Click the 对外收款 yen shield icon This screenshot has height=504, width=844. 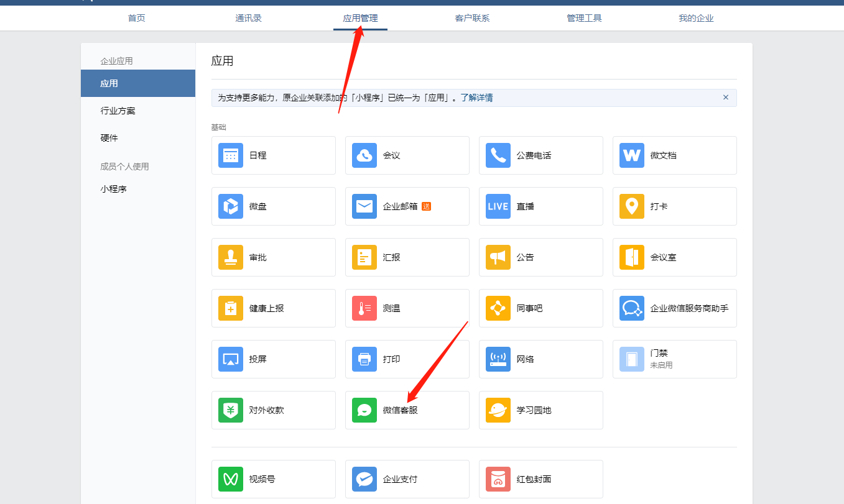[231, 410]
